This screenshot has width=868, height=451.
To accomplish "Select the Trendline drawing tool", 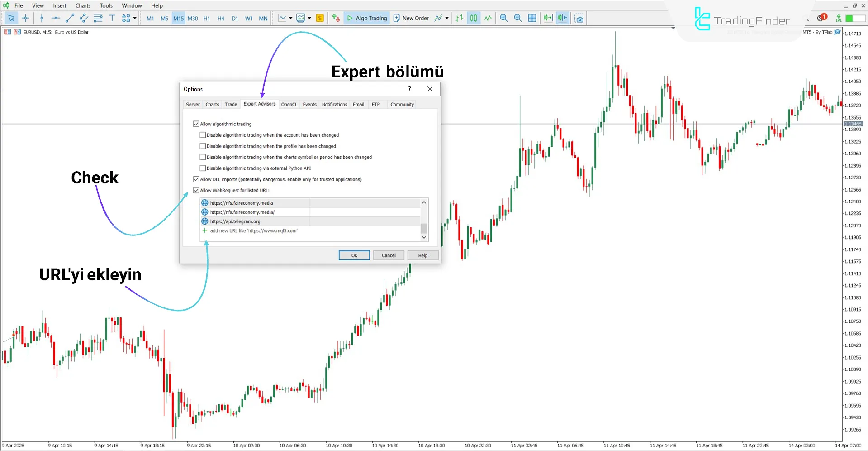I will [x=70, y=18].
